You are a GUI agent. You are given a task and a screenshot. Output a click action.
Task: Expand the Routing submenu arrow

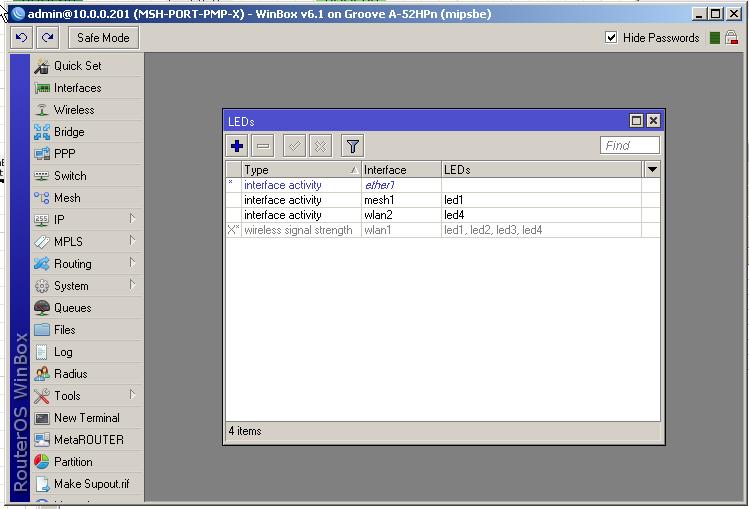pyautogui.click(x=133, y=263)
